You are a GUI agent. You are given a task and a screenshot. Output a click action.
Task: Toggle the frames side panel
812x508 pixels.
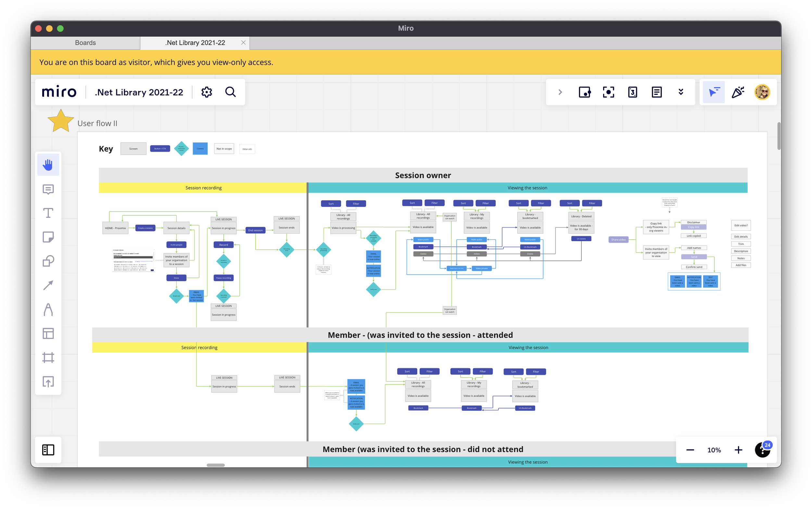48,450
